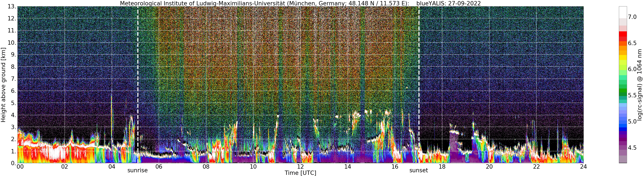Click the height tick label '6.'
644x177 pixels.
(13, 91)
